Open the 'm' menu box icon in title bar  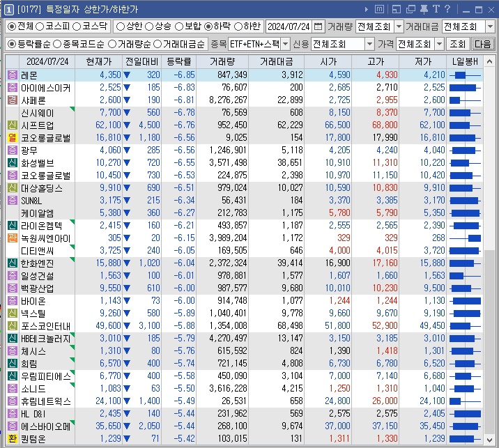tap(379, 9)
